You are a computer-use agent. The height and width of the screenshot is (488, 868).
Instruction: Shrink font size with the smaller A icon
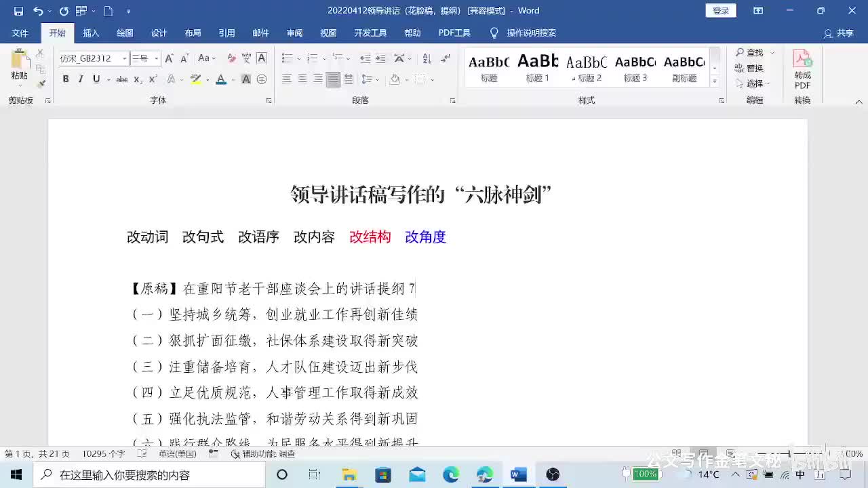click(184, 58)
